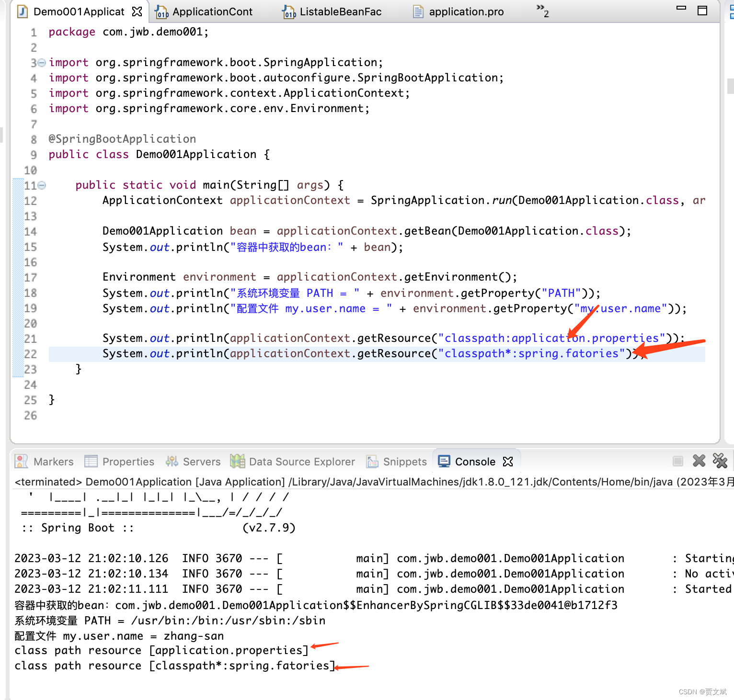Open the Data Source Explorer tab

(293, 462)
